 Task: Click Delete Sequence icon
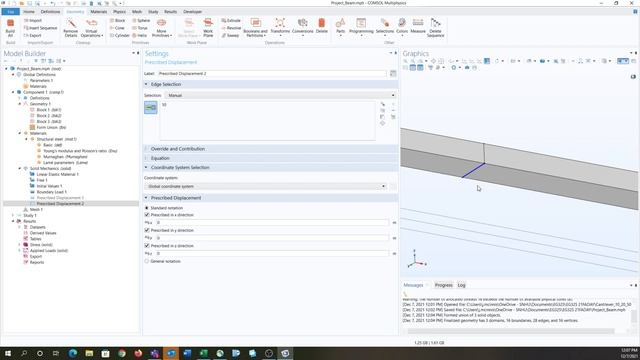tap(436, 27)
